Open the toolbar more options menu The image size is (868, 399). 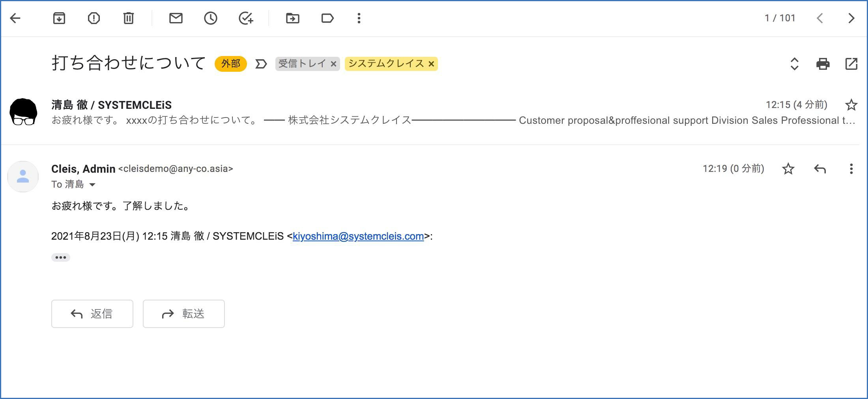point(359,18)
